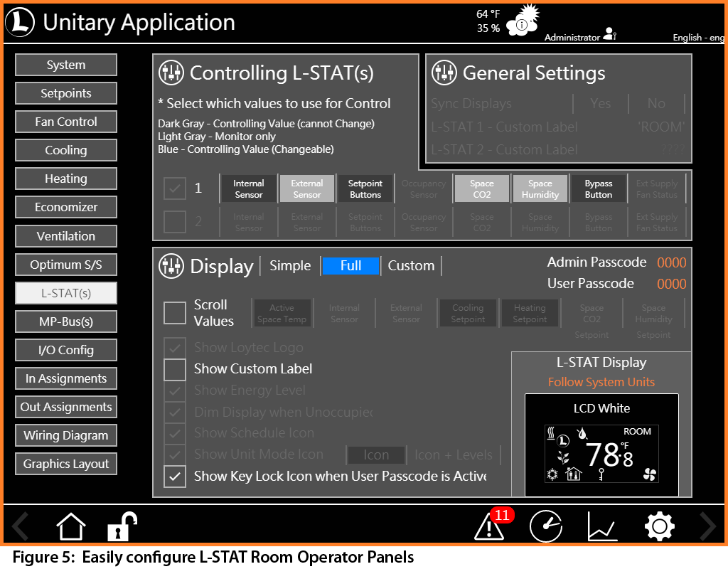The width and height of the screenshot is (728, 569).
Task: Open the Heating page
Action: click(x=66, y=179)
